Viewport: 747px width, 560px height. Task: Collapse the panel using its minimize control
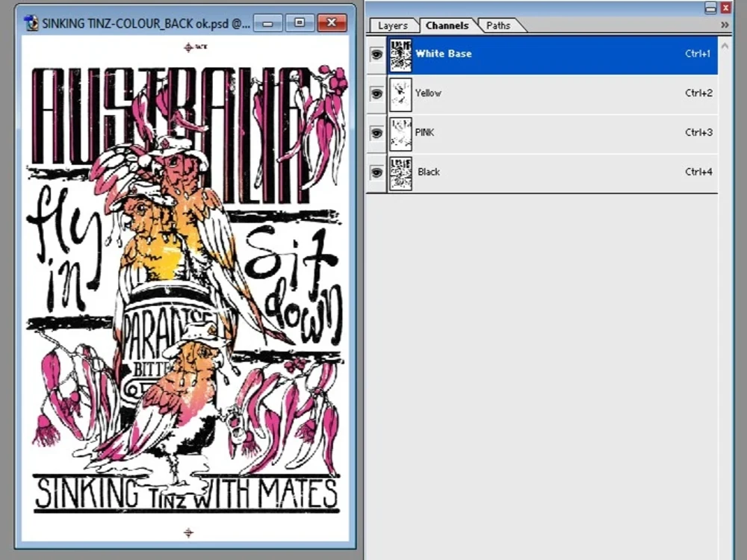click(x=710, y=7)
